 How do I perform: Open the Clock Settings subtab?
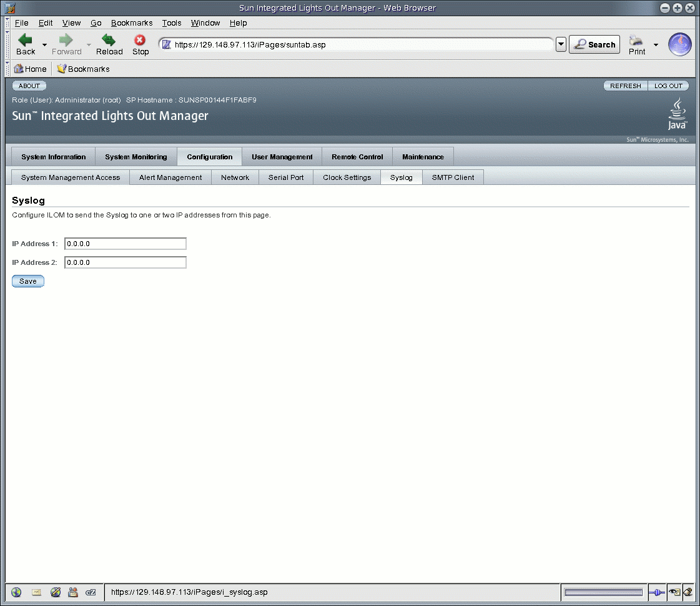[x=347, y=177]
